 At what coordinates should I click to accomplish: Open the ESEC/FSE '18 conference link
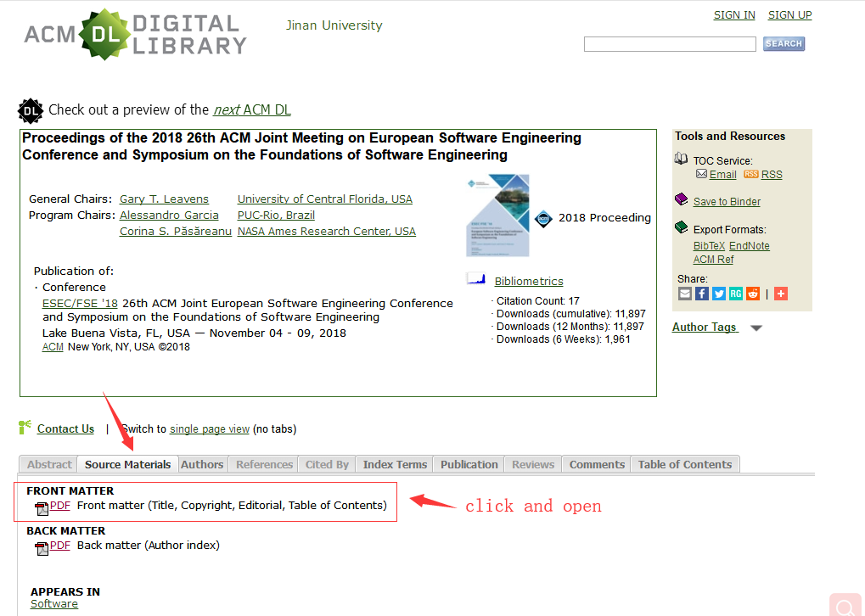[x=80, y=303]
